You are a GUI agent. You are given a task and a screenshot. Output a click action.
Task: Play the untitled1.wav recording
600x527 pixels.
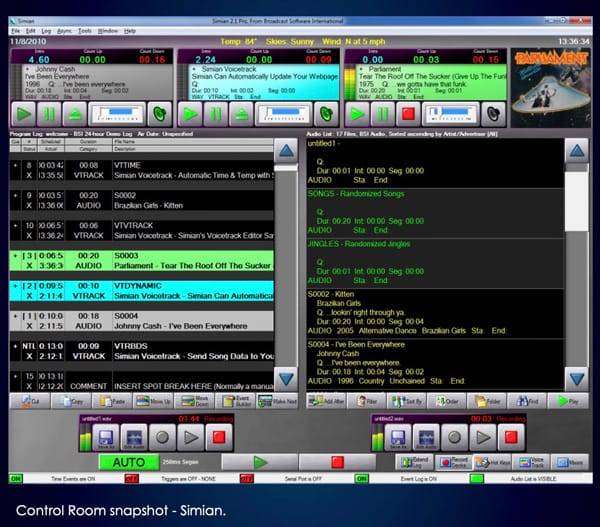click(x=191, y=437)
